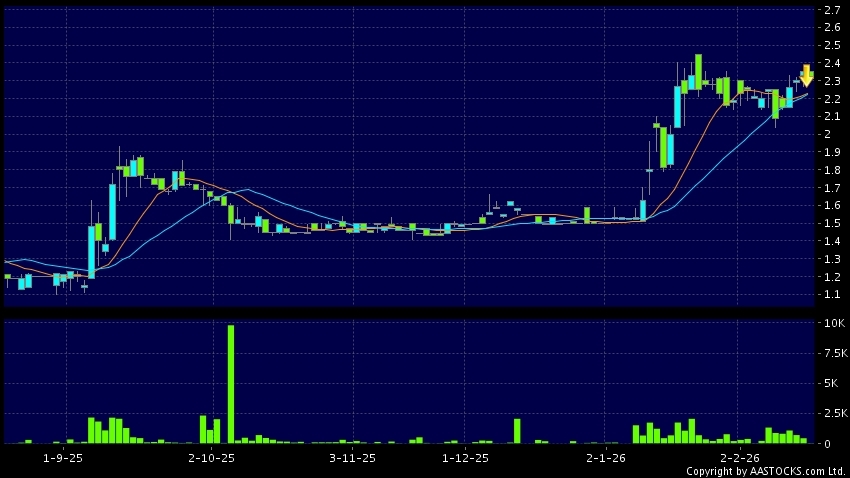The width and height of the screenshot is (850, 478).
Task: Select the 2-1-26 date label
Action: (x=606, y=458)
